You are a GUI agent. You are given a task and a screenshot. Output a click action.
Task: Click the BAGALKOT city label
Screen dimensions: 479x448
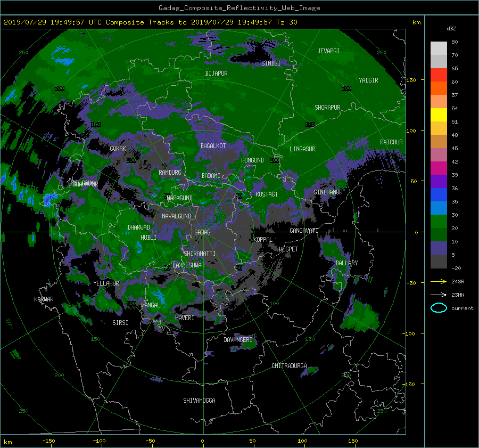point(213,146)
